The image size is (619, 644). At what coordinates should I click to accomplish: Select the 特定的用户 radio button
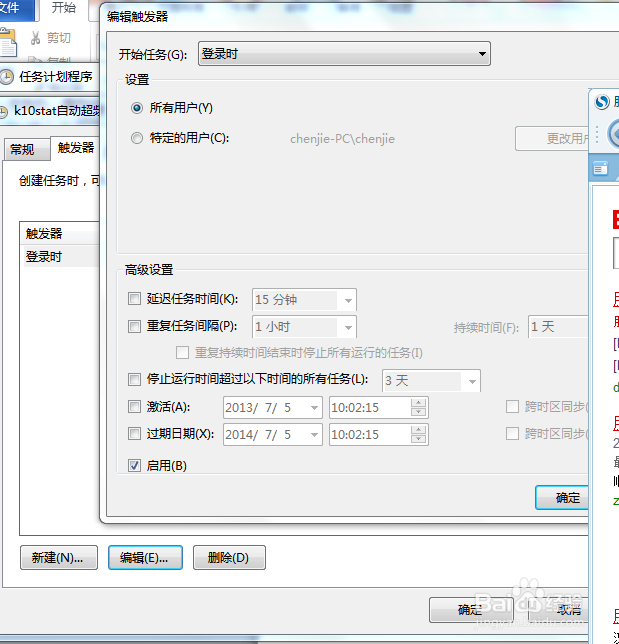click(x=137, y=138)
